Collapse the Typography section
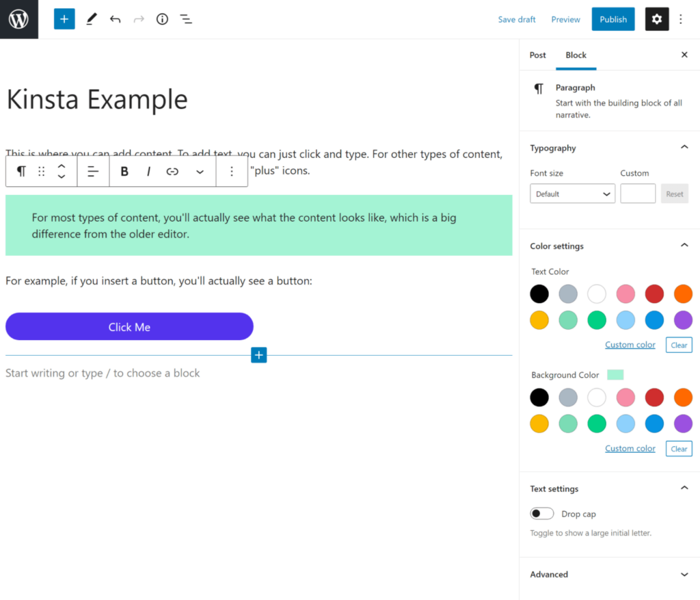This screenshot has width=700, height=600. (684, 148)
